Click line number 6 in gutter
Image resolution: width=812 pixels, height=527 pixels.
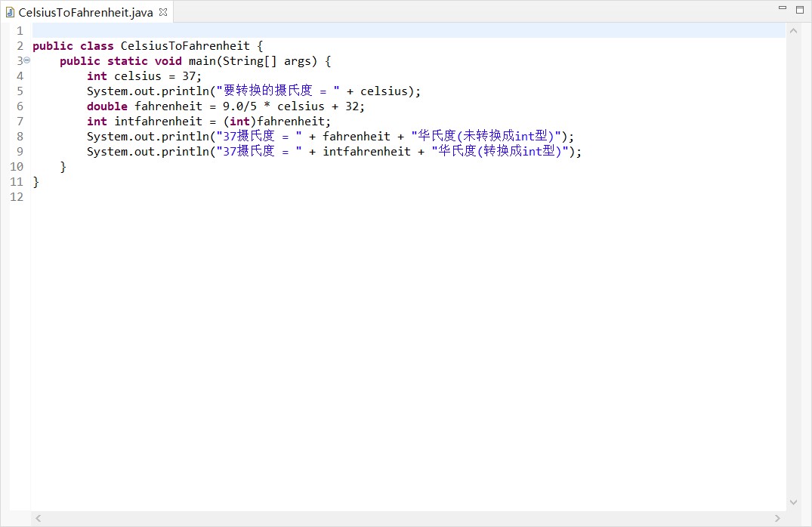[x=20, y=106]
